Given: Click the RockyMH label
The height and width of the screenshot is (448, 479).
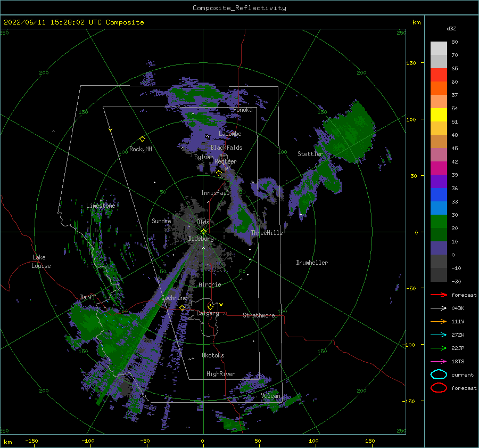Looking at the screenshot, I should pyautogui.click(x=141, y=149).
